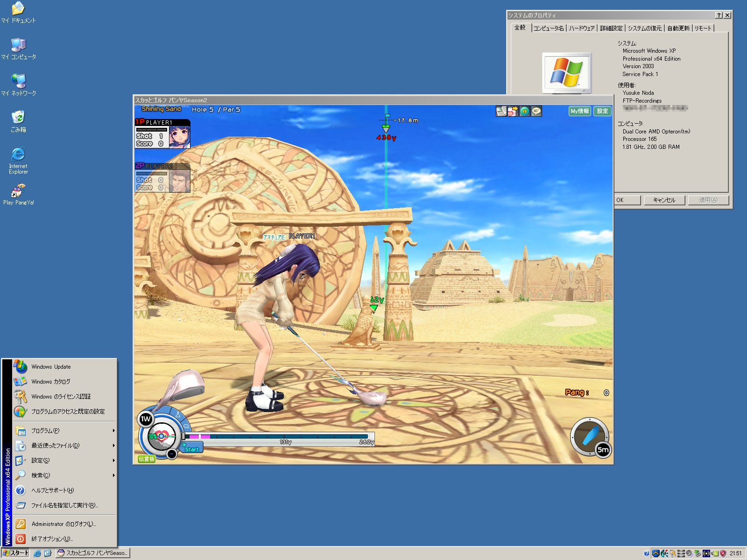Click the blue help question tray icon
Viewport: 747px width, 560px height.
pos(647,553)
